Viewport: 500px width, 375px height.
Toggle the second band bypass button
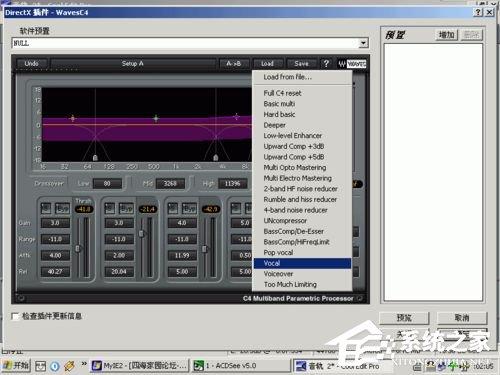126,208
